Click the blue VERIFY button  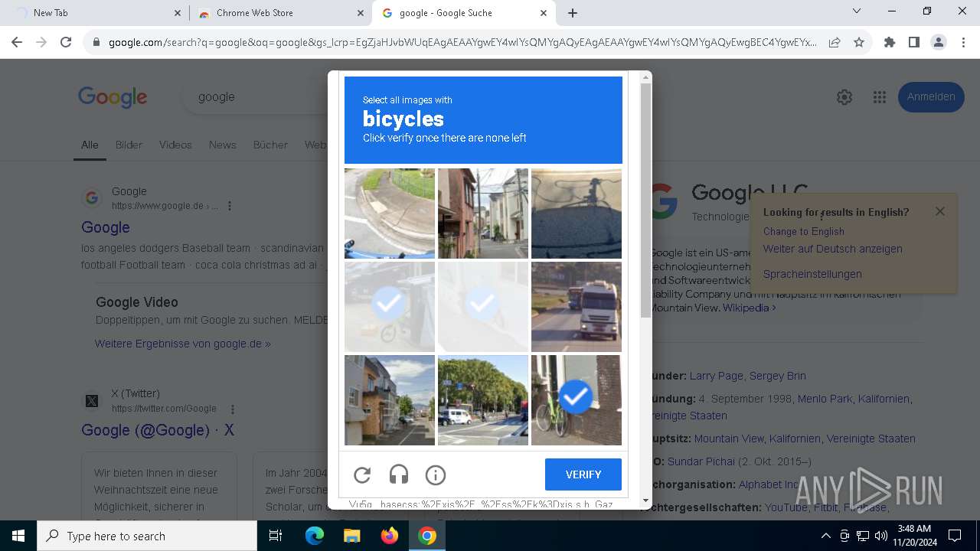pos(583,474)
